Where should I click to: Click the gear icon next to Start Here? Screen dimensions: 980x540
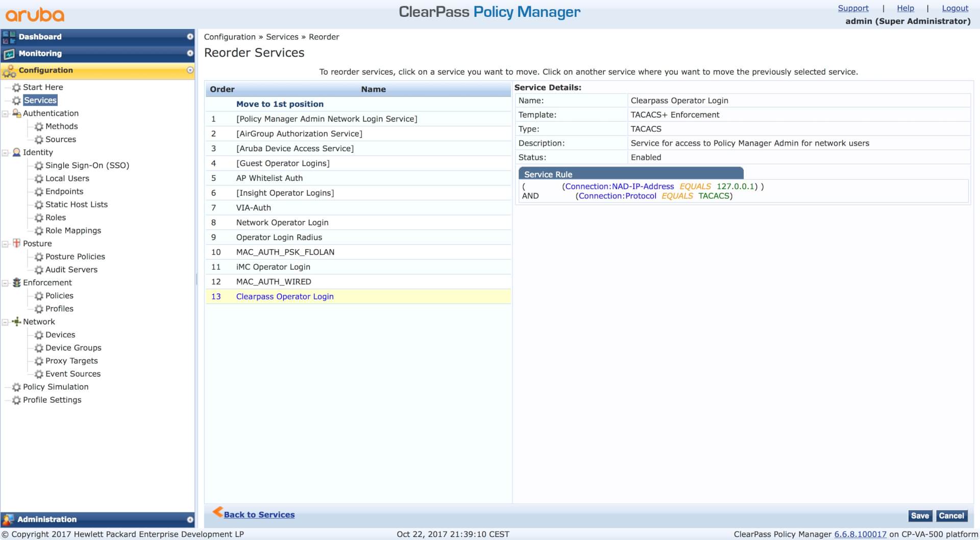(x=16, y=87)
